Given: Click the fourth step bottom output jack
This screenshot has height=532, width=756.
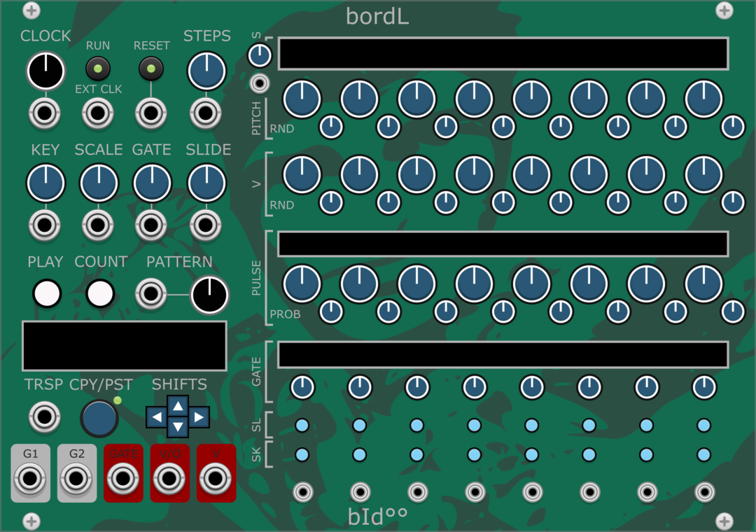Looking at the screenshot, I should (x=475, y=492).
